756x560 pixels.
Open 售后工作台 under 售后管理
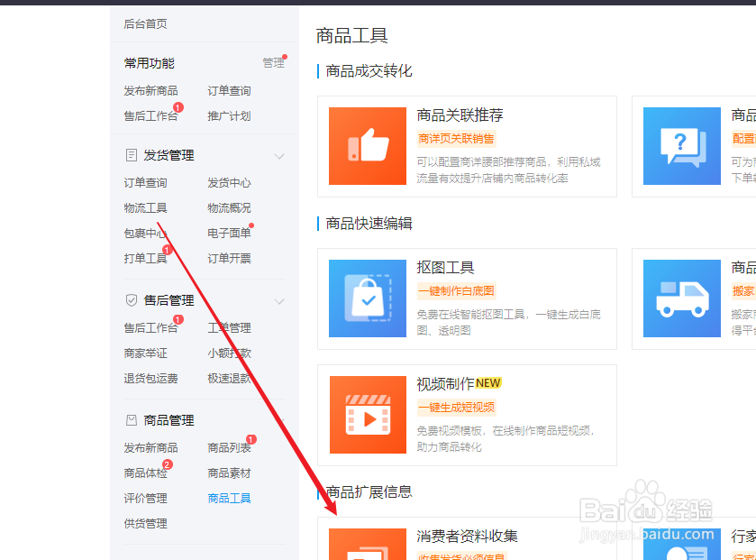150,328
